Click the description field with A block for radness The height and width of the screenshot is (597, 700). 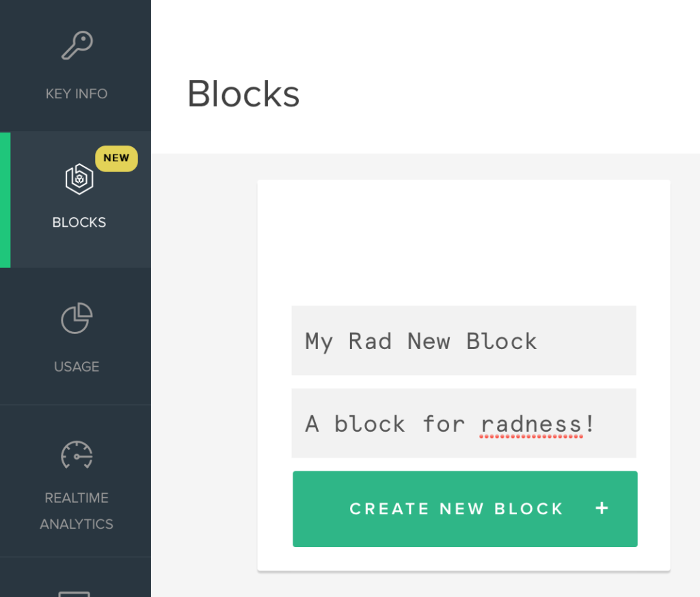(x=463, y=424)
